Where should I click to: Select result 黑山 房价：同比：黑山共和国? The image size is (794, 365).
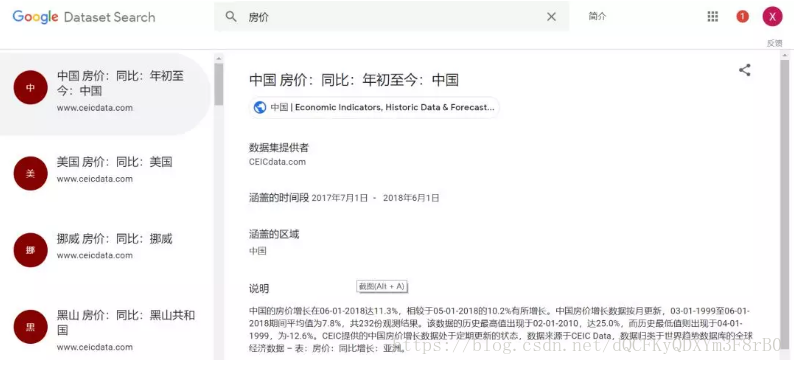pyautogui.click(x=105, y=329)
